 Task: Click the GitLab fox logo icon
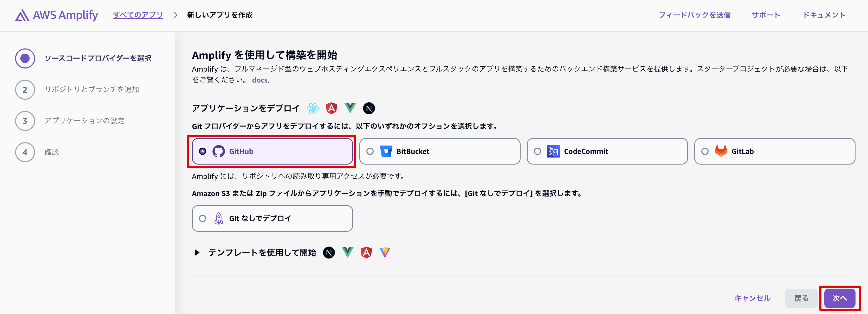click(721, 152)
